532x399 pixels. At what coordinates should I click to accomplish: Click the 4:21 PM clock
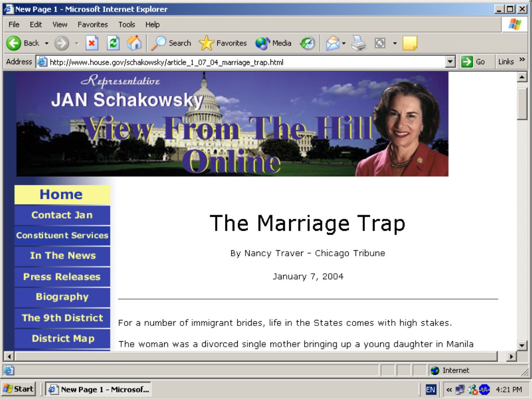point(509,390)
